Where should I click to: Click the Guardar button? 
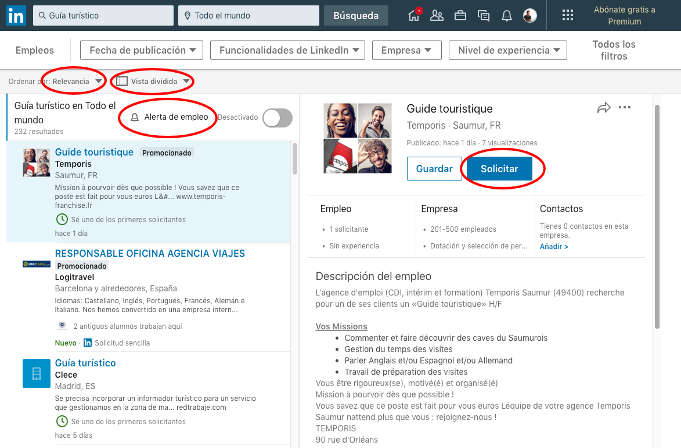tap(434, 169)
